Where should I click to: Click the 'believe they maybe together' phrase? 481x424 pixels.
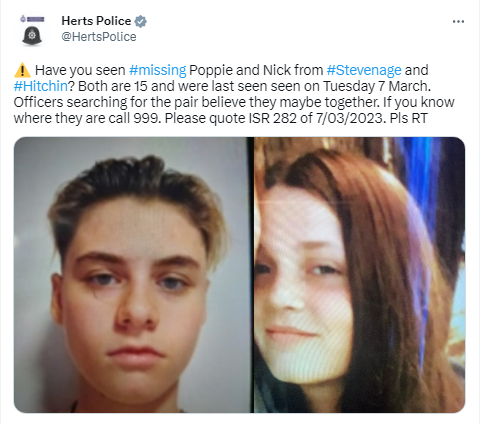(290, 102)
